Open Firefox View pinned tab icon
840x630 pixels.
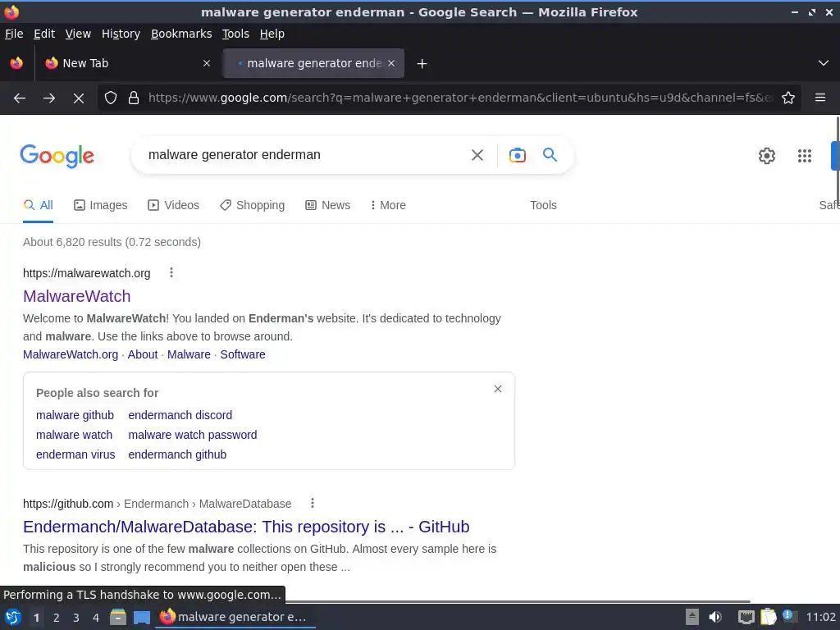coord(16,63)
